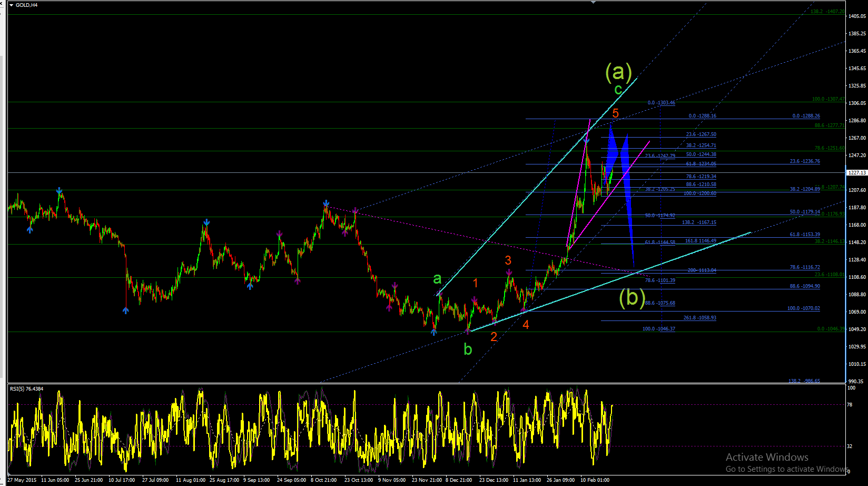Image resolution: width=868 pixels, height=486 pixels.
Task: Click the Fibonacci label 23.6 -1242.79
Action: tap(660, 156)
